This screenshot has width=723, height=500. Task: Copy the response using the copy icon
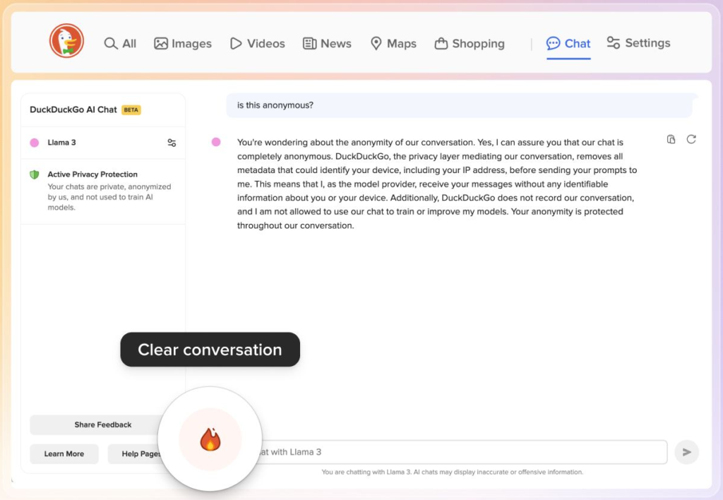coord(671,140)
